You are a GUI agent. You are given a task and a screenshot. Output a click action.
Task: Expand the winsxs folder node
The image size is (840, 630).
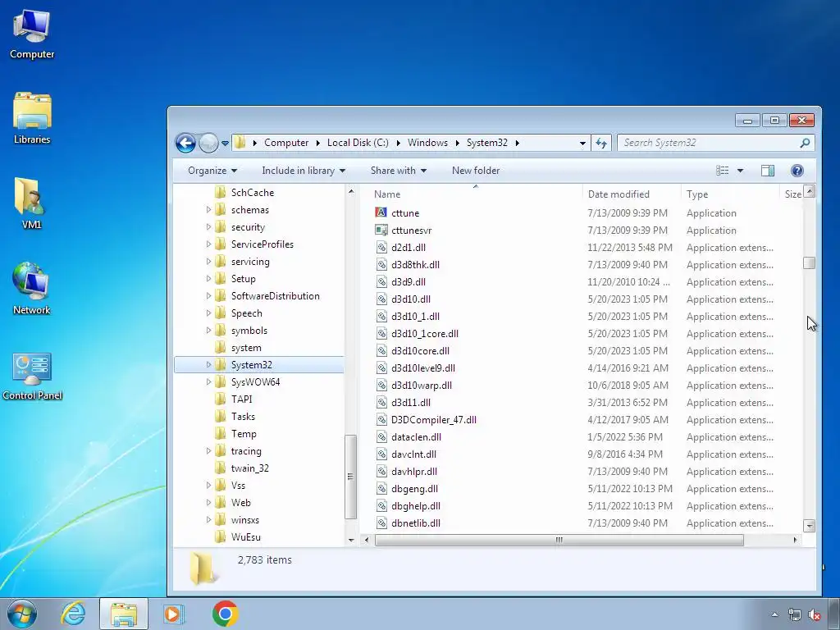(208, 519)
